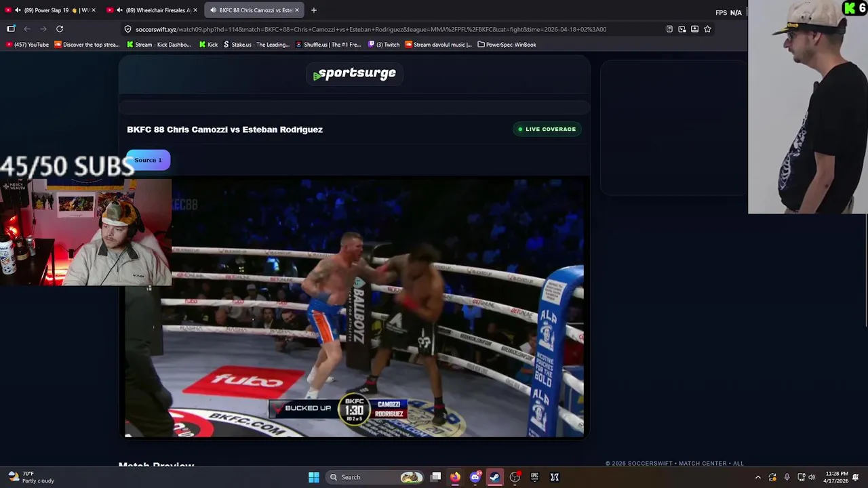868x488 pixels.
Task: Click the sportsurge logo
Action: (355, 74)
